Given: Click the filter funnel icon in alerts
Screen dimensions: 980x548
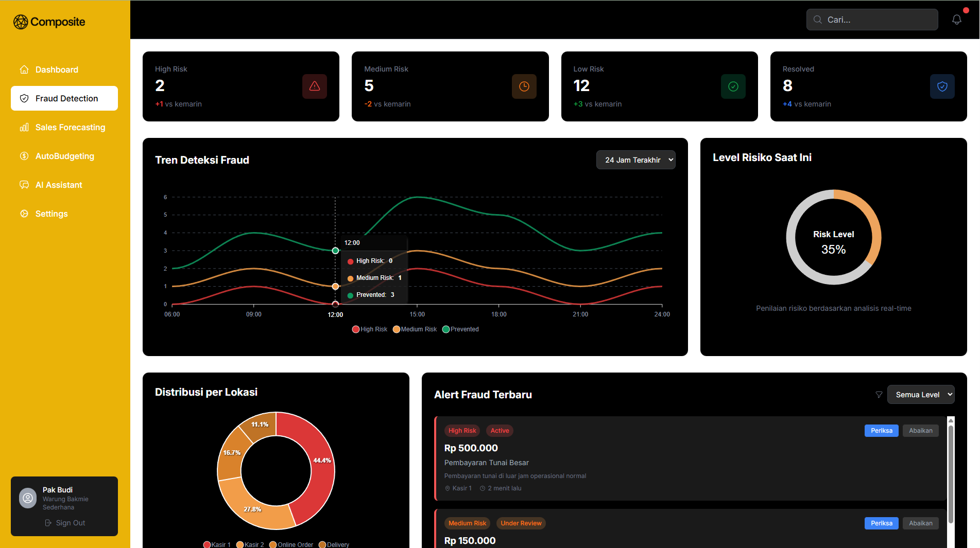Looking at the screenshot, I should pyautogui.click(x=879, y=395).
